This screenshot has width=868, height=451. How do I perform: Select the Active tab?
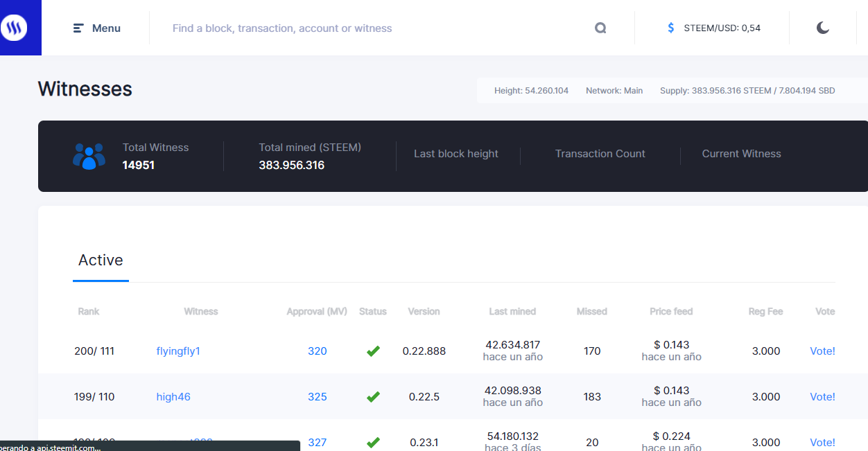[x=101, y=260]
